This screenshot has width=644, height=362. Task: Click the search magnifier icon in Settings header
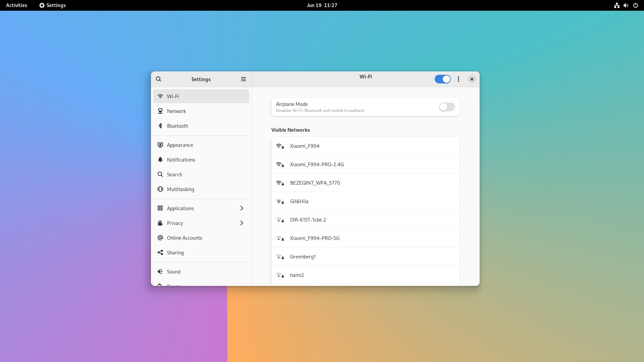coord(158,79)
